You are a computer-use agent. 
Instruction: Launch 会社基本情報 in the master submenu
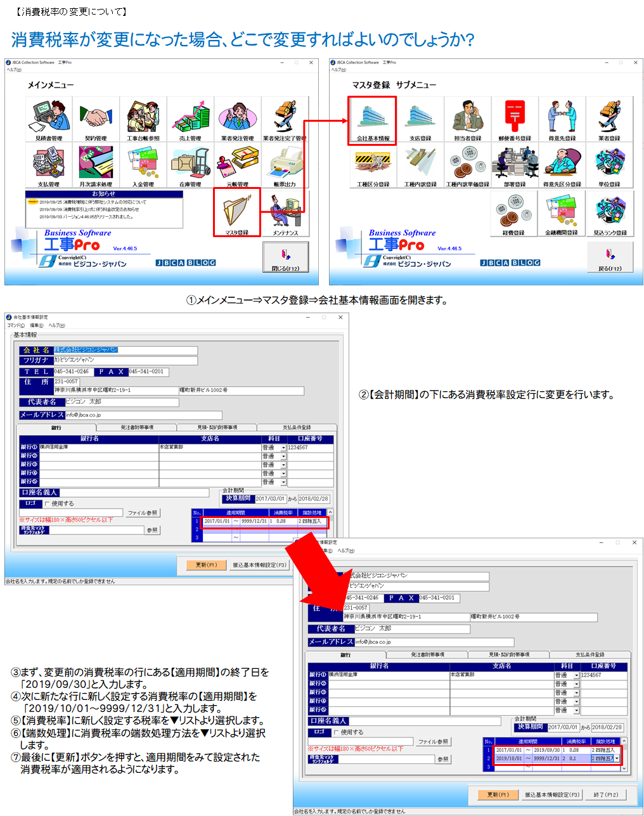pos(373,120)
